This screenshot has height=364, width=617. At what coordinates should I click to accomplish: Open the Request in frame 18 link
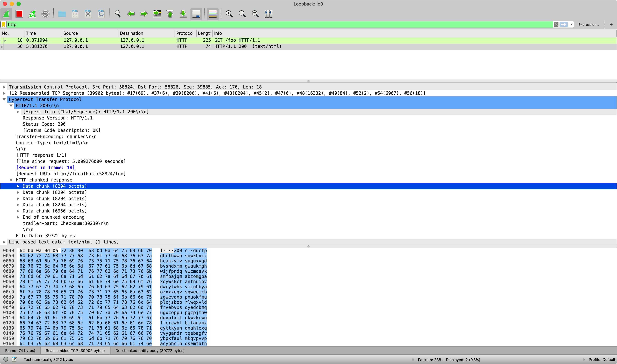click(x=45, y=168)
